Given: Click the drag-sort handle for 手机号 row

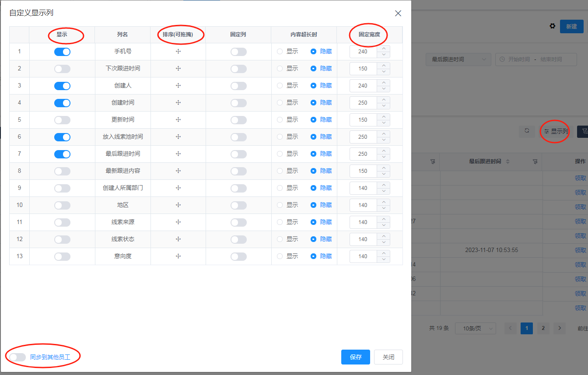Looking at the screenshot, I should tap(178, 52).
